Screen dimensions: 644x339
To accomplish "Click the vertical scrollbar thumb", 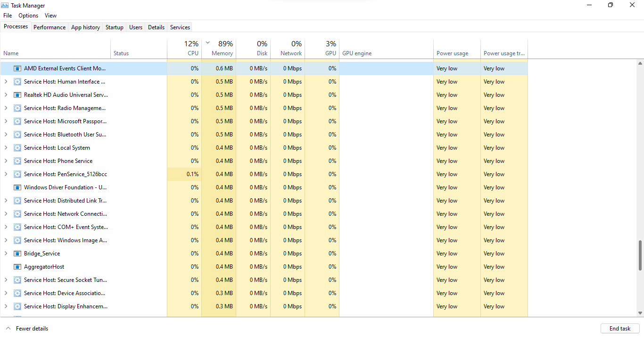I will click(x=640, y=255).
